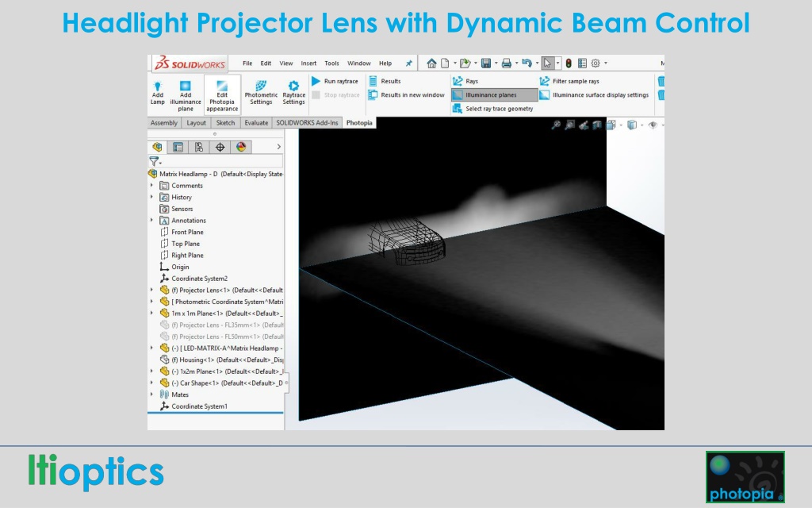Open Raytrace Settings
812x508 pixels.
pos(293,92)
